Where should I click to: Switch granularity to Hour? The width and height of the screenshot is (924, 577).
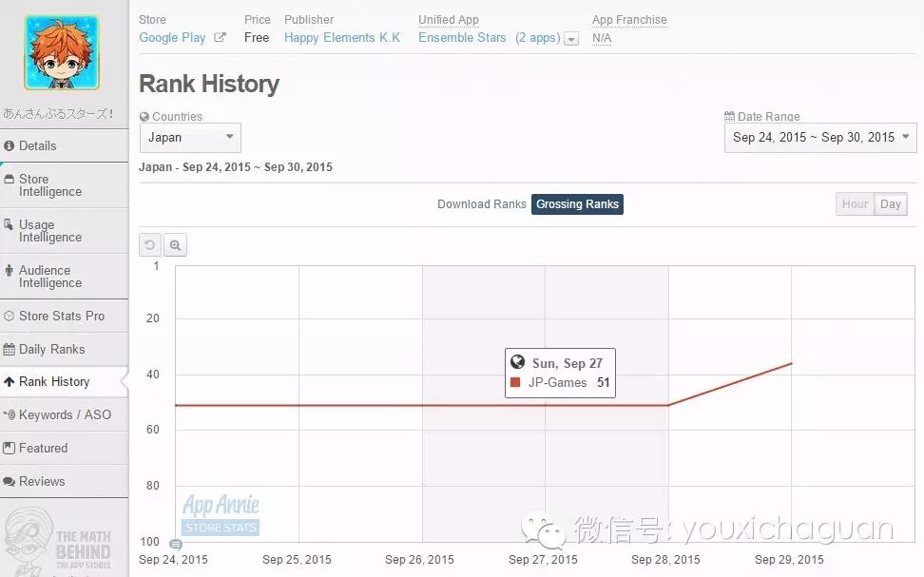[855, 204]
